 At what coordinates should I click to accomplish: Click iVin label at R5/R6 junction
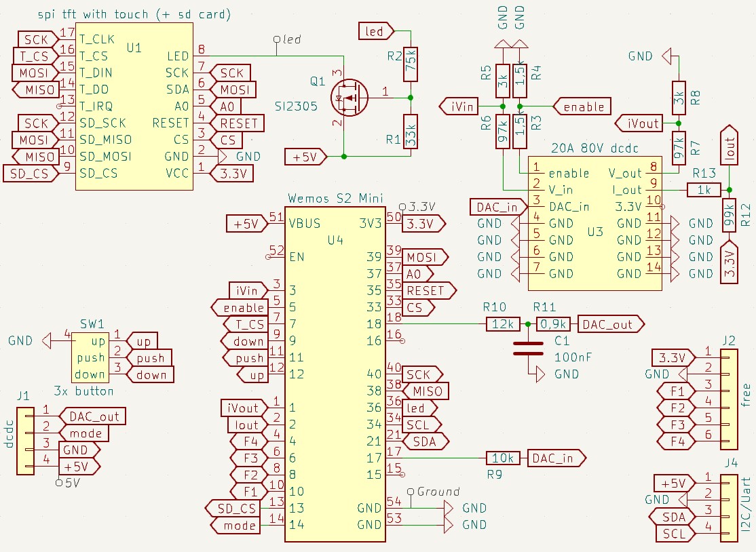(x=459, y=106)
